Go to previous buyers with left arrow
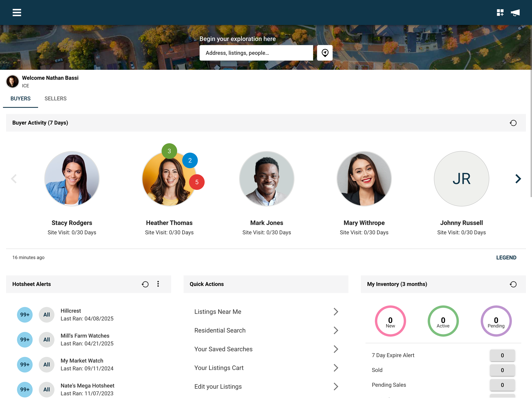 (14, 179)
